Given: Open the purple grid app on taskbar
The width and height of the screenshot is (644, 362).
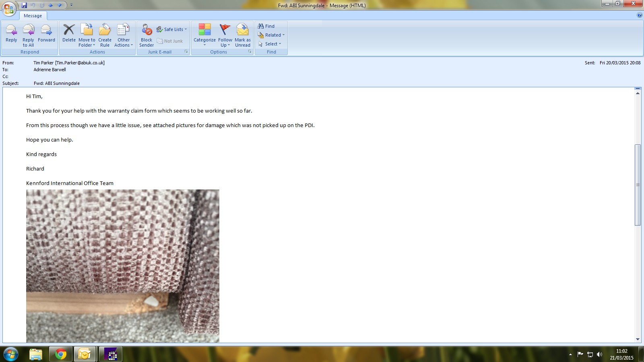Looking at the screenshot, I should coord(110,354).
